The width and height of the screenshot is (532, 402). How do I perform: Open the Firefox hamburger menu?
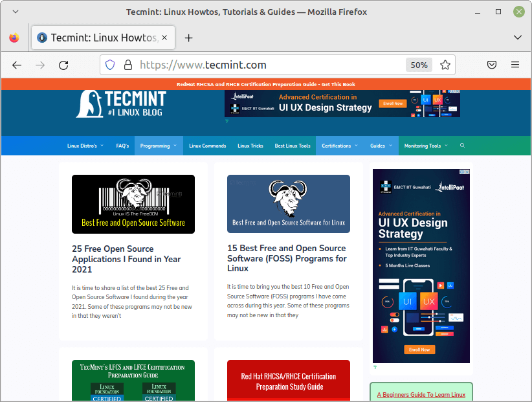(515, 65)
